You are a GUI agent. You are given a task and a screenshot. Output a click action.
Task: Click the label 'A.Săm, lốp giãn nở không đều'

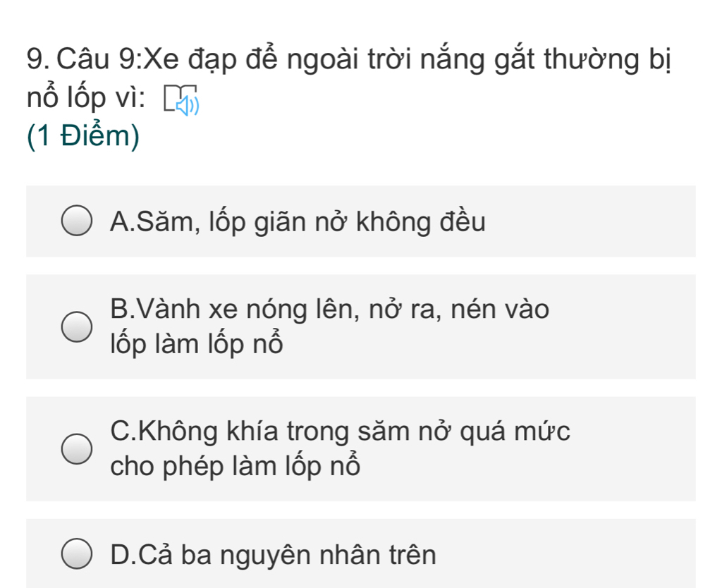298,222
